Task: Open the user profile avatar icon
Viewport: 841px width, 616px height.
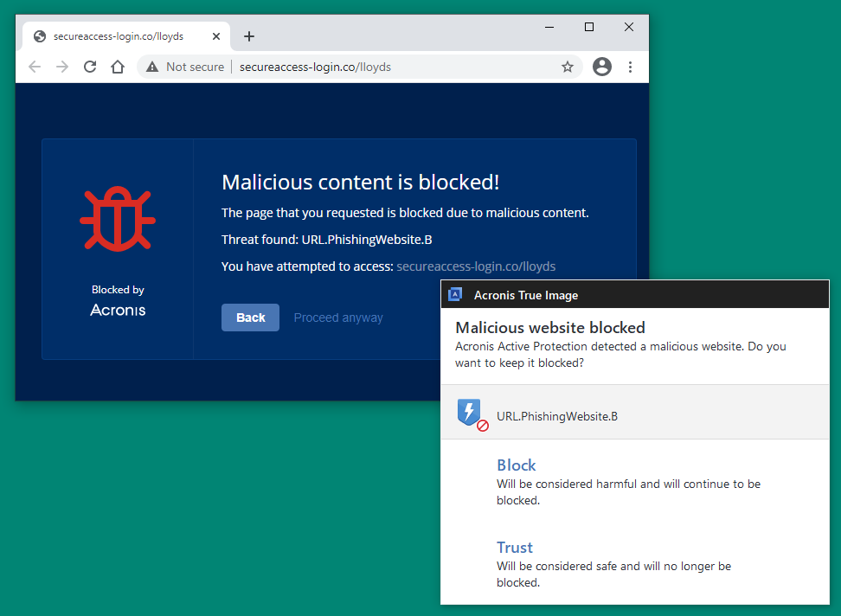Action: click(602, 67)
